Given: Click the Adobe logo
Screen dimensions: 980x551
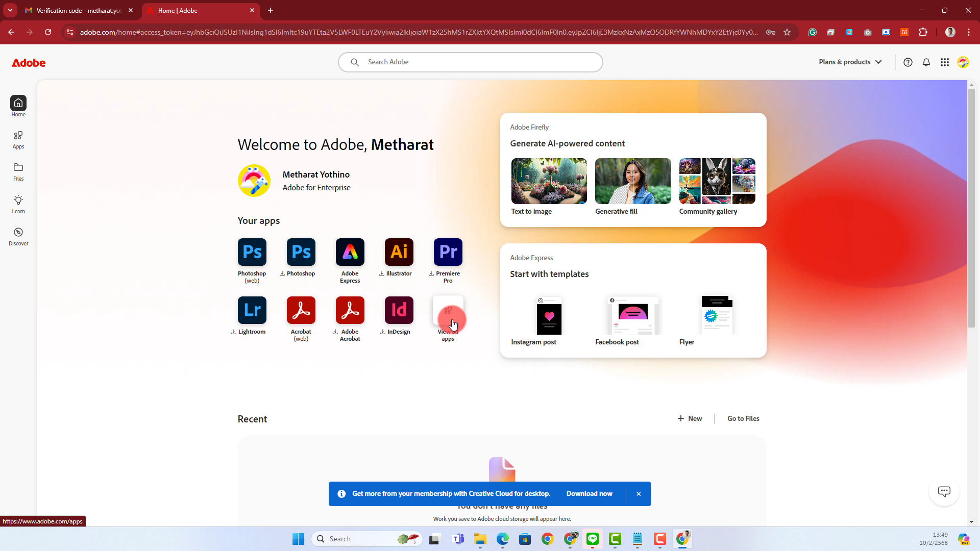Looking at the screenshot, I should click(x=29, y=63).
